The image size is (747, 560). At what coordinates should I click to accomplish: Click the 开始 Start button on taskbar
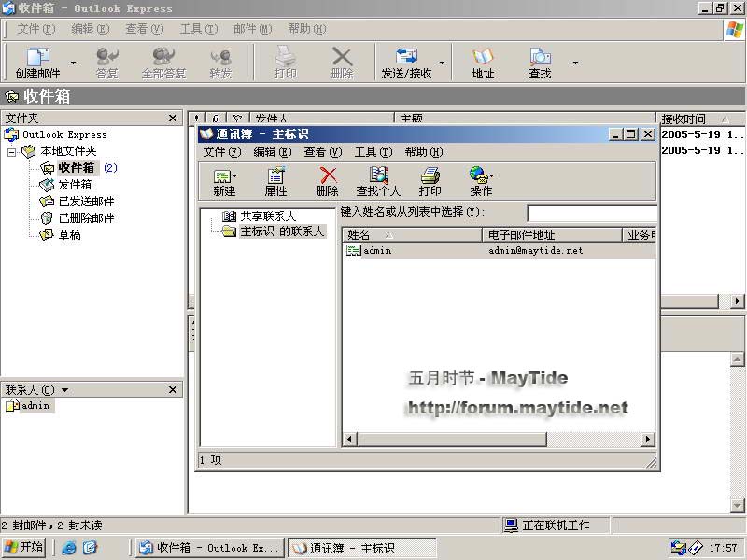(25, 548)
